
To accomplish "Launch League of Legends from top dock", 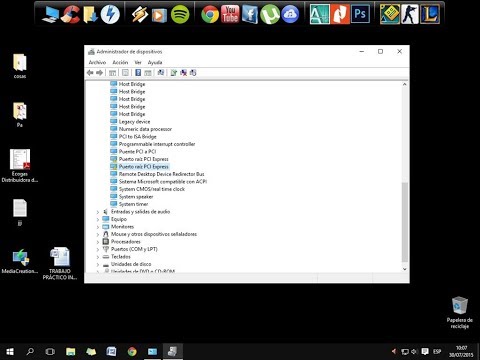I will [430, 14].
